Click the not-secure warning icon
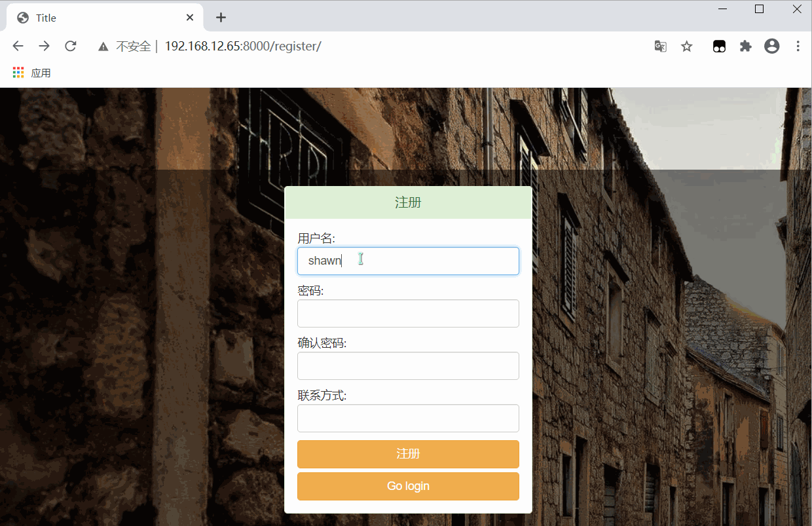This screenshot has width=812, height=526. click(103, 47)
